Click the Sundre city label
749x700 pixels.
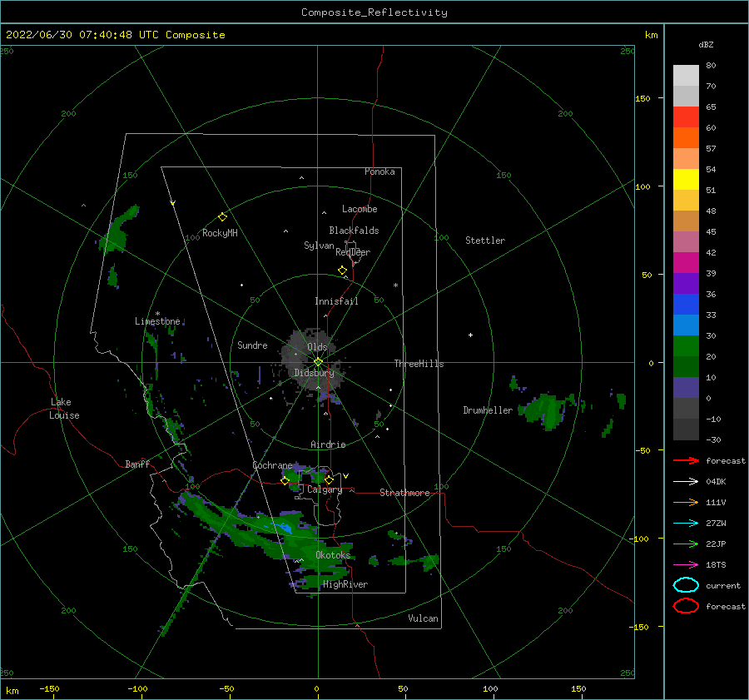(x=252, y=345)
